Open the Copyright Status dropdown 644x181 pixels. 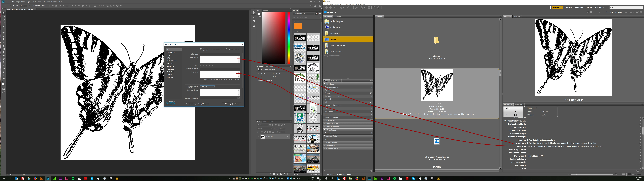[208, 87]
